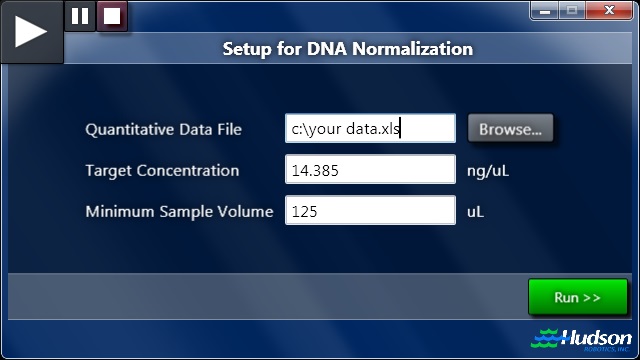Click the green wave icon in the Hudson logo

click(x=546, y=338)
